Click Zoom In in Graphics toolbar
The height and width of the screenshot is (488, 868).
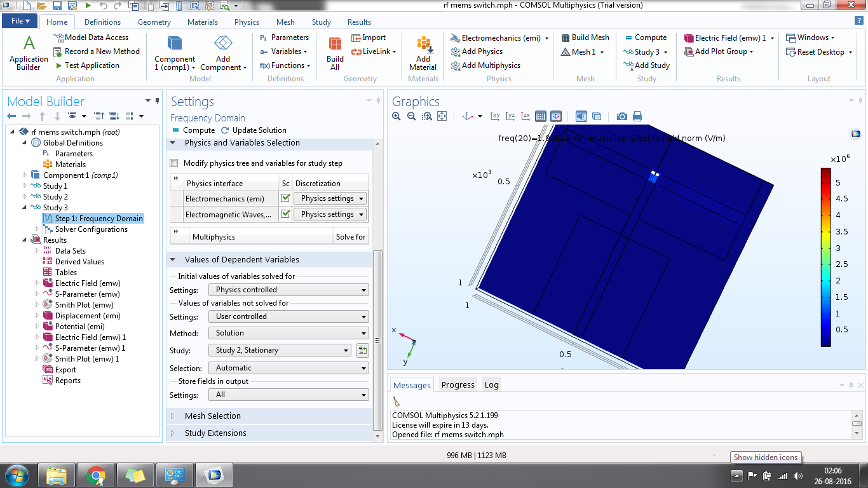pos(397,116)
